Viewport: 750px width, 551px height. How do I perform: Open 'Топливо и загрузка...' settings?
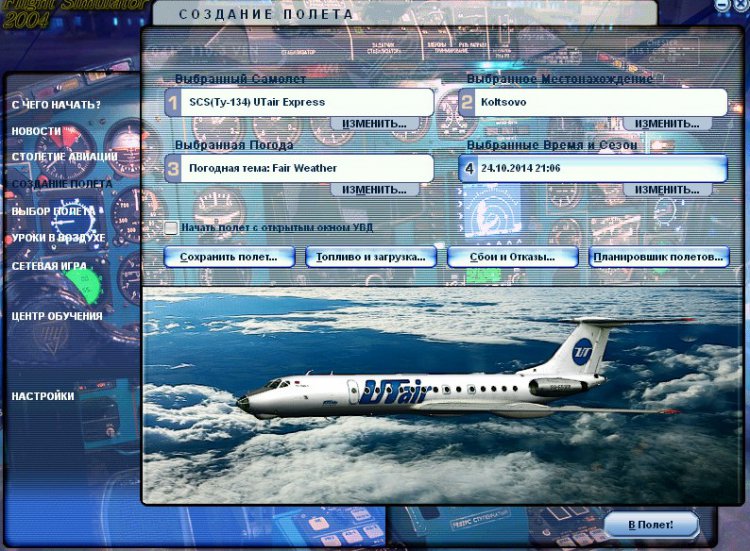pyautogui.click(x=370, y=257)
